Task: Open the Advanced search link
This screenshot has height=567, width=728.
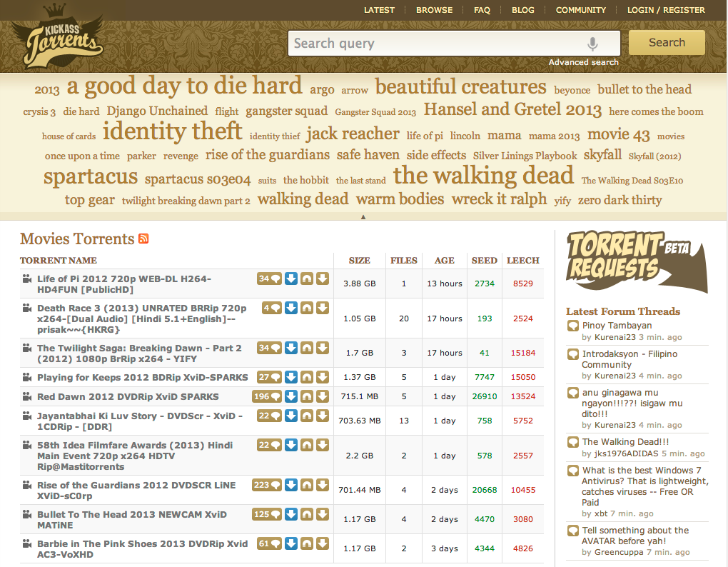Action: 583,62
